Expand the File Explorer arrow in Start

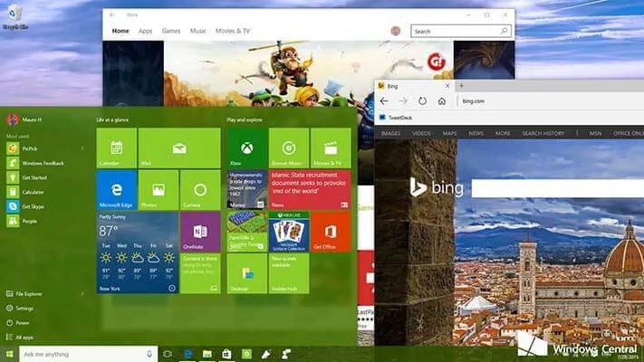point(82,294)
